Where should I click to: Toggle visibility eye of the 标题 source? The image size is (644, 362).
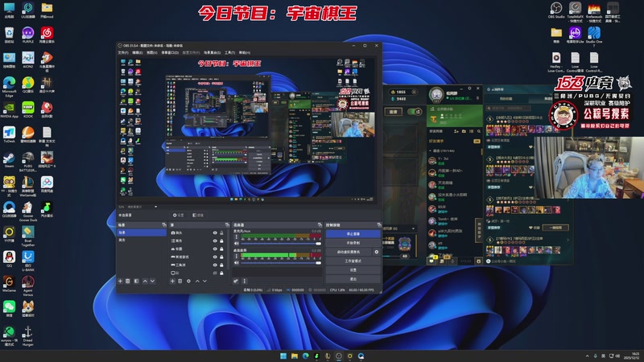(x=215, y=249)
